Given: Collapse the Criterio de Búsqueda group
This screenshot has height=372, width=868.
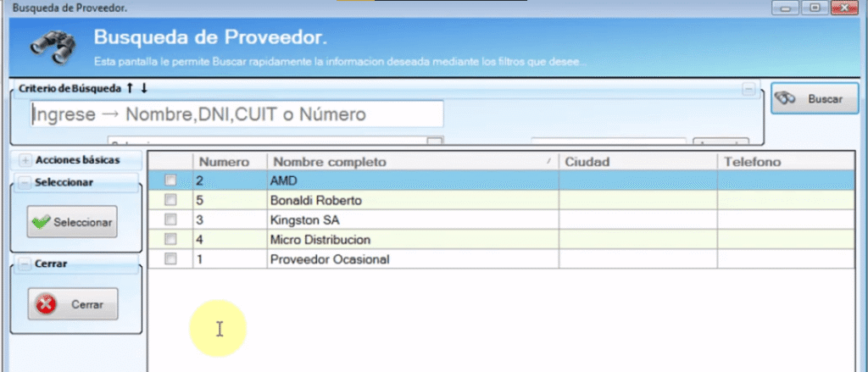Looking at the screenshot, I should (x=748, y=88).
